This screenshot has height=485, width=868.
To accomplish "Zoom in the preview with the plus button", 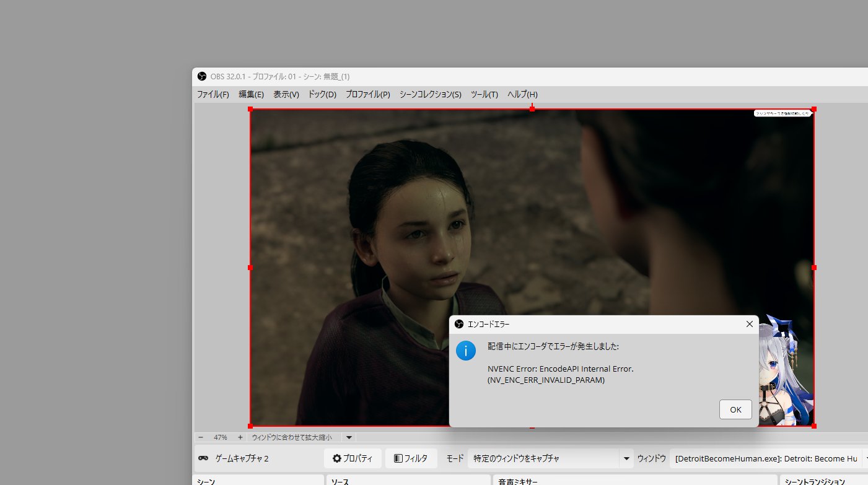I will click(240, 437).
